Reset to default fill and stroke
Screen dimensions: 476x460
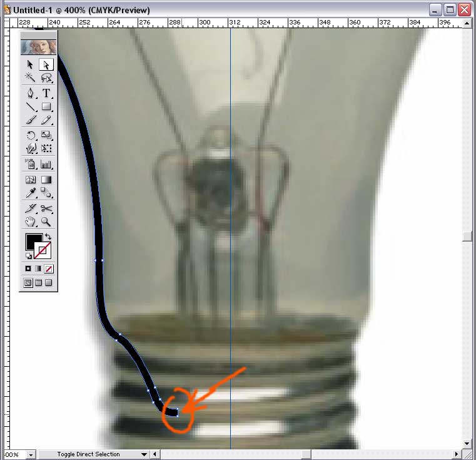(29, 256)
